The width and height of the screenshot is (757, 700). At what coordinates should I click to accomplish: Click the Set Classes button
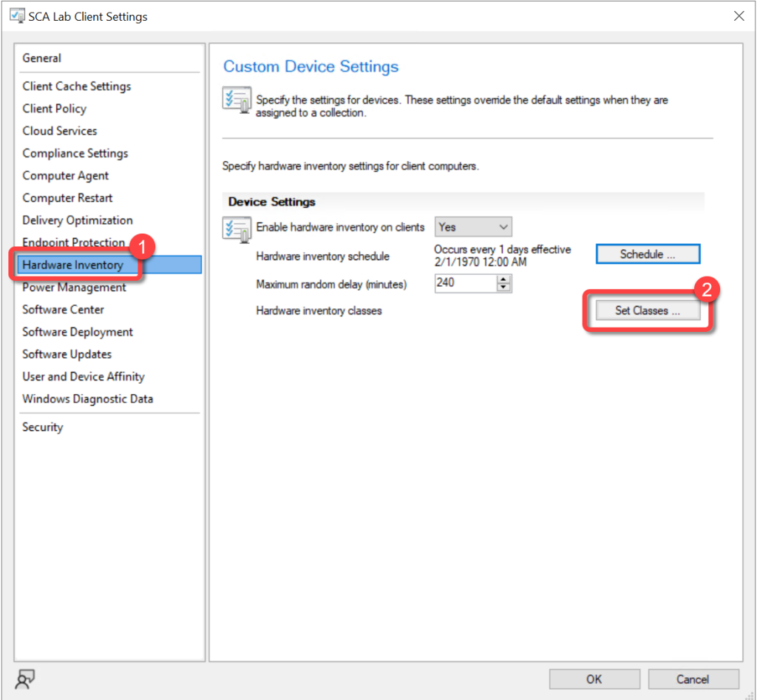pyautogui.click(x=648, y=310)
